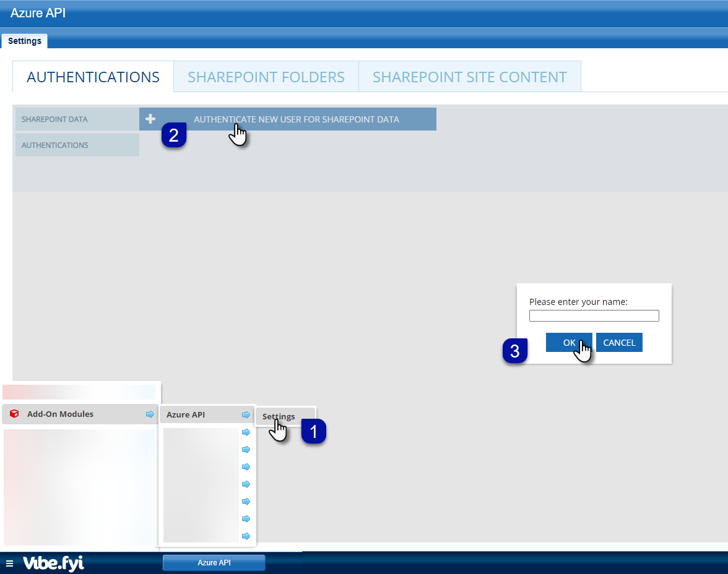
Task: Open the SharePoint Folders tab
Action: (x=266, y=77)
